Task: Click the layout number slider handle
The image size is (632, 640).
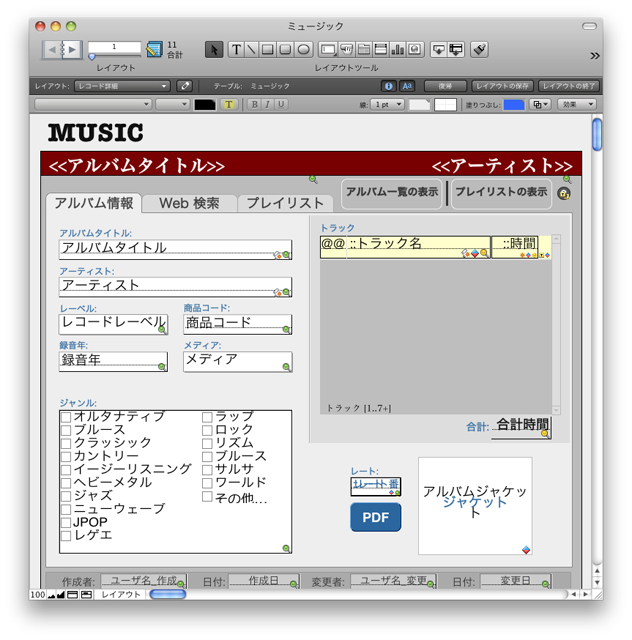Action: [92, 56]
